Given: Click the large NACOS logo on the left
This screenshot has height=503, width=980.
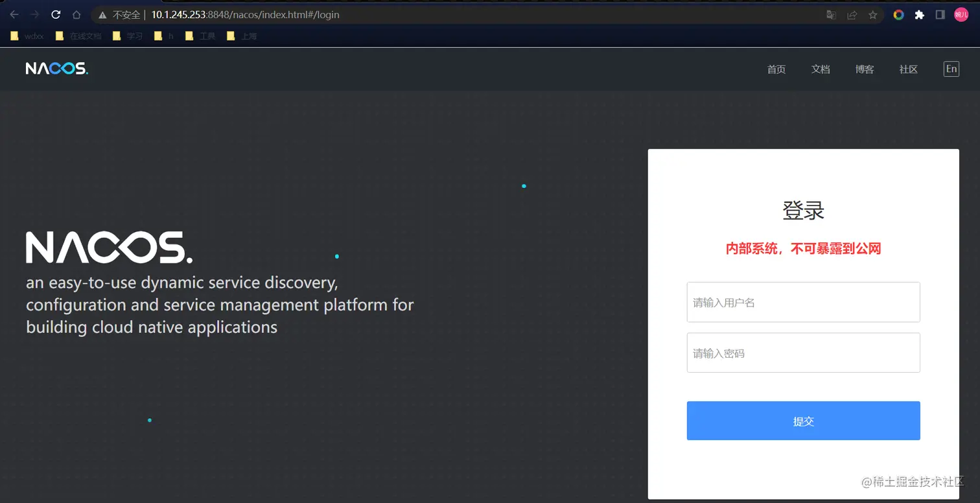Looking at the screenshot, I should click(x=109, y=247).
